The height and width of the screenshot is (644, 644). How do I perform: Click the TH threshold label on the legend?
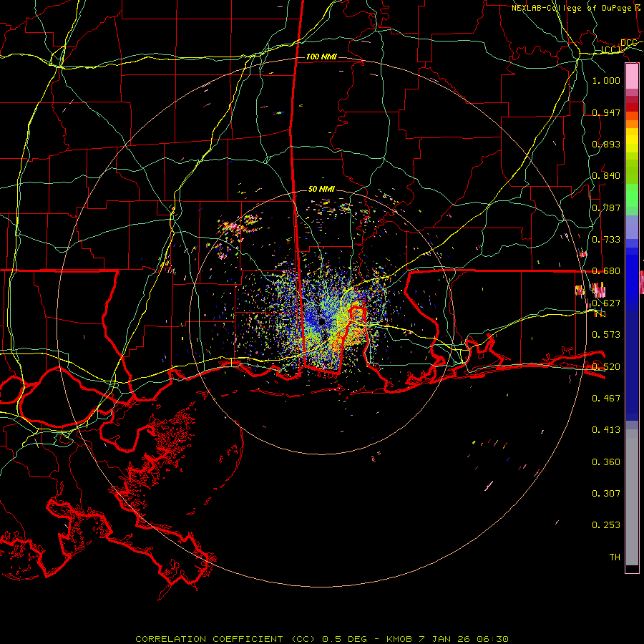615,557
